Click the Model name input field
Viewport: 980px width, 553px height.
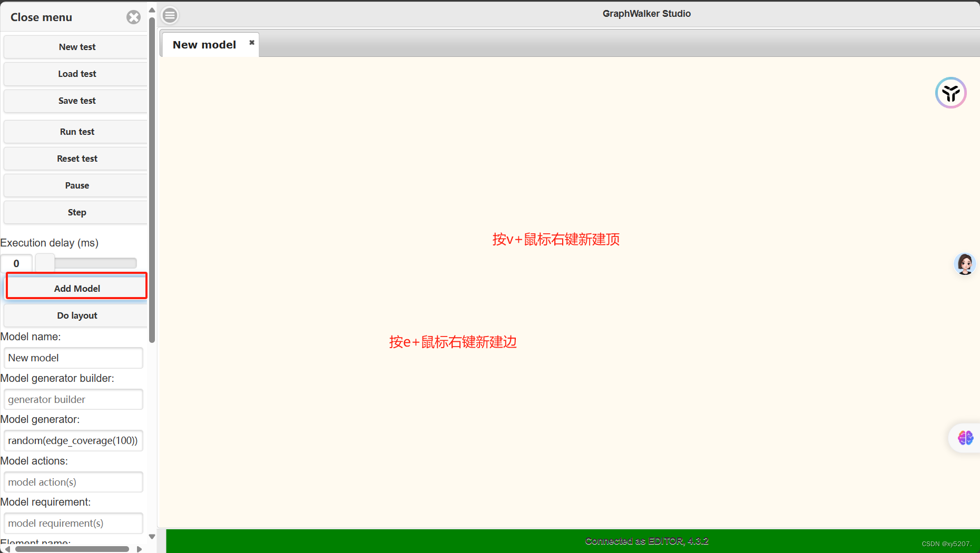click(73, 358)
